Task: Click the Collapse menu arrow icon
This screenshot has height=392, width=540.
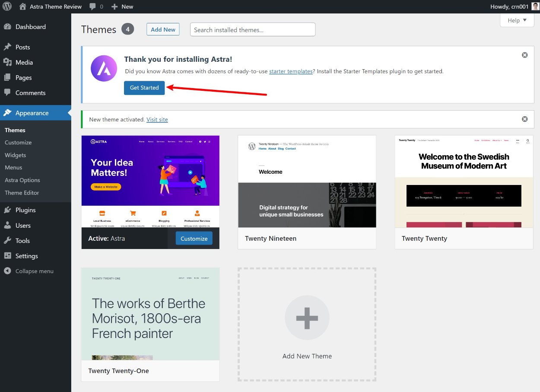Action: (7, 271)
